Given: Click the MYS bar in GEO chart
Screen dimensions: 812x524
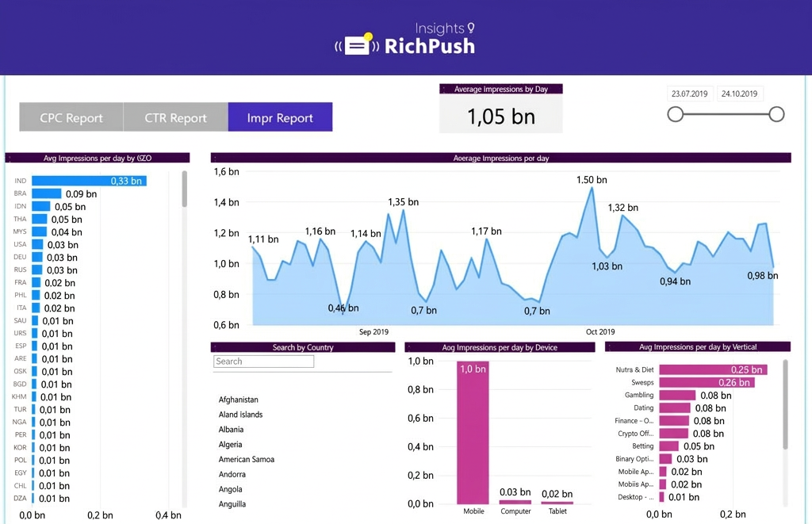Looking at the screenshot, I should [x=40, y=231].
